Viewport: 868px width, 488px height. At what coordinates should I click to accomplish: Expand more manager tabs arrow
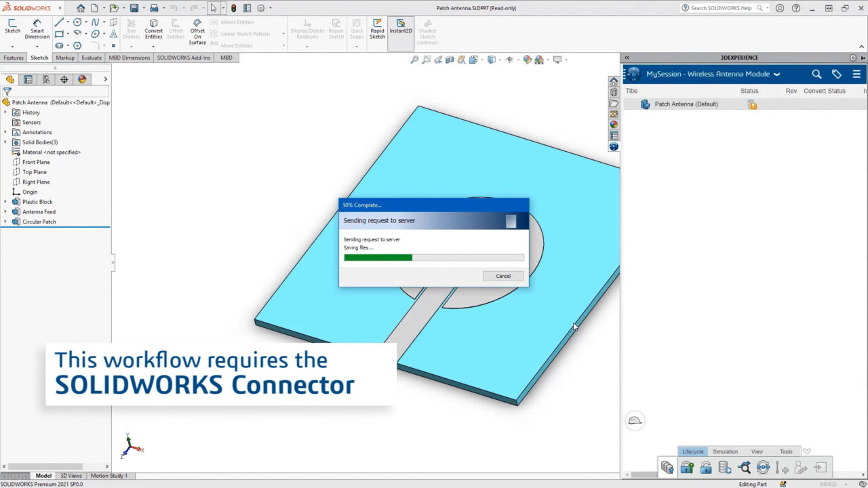pyautogui.click(x=105, y=79)
